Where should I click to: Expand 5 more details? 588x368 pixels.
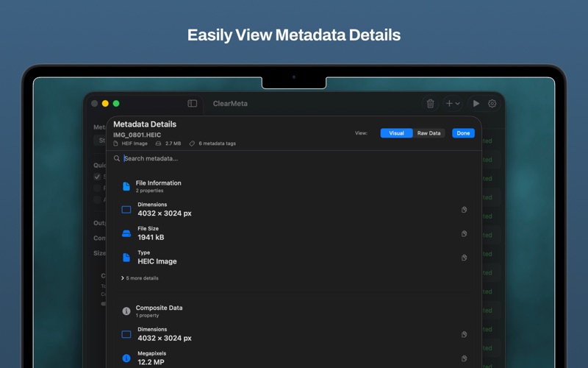[140, 278]
